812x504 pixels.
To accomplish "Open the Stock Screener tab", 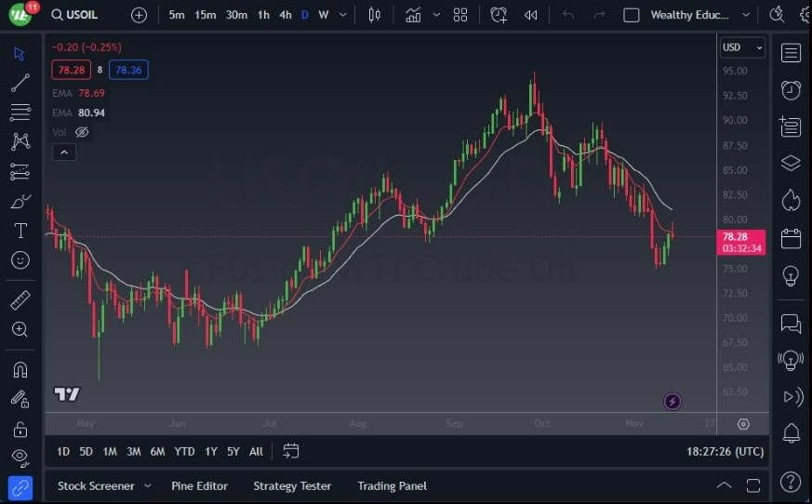I will pyautogui.click(x=96, y=486).
